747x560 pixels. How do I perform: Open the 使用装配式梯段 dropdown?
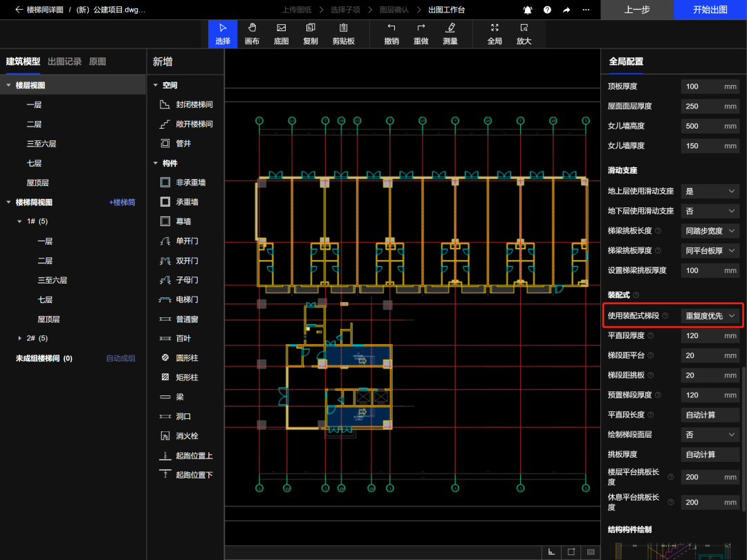(x=710, y=316)
